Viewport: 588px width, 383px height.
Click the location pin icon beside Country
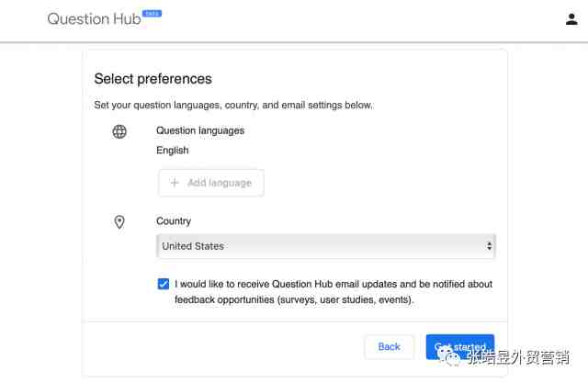coord(119,222)
